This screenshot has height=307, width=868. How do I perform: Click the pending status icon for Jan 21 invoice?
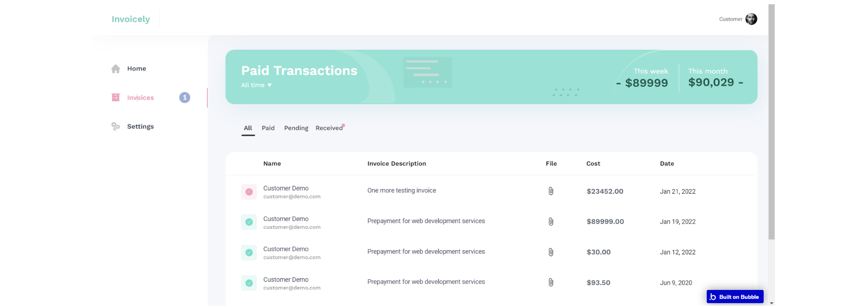coord(249,192)
